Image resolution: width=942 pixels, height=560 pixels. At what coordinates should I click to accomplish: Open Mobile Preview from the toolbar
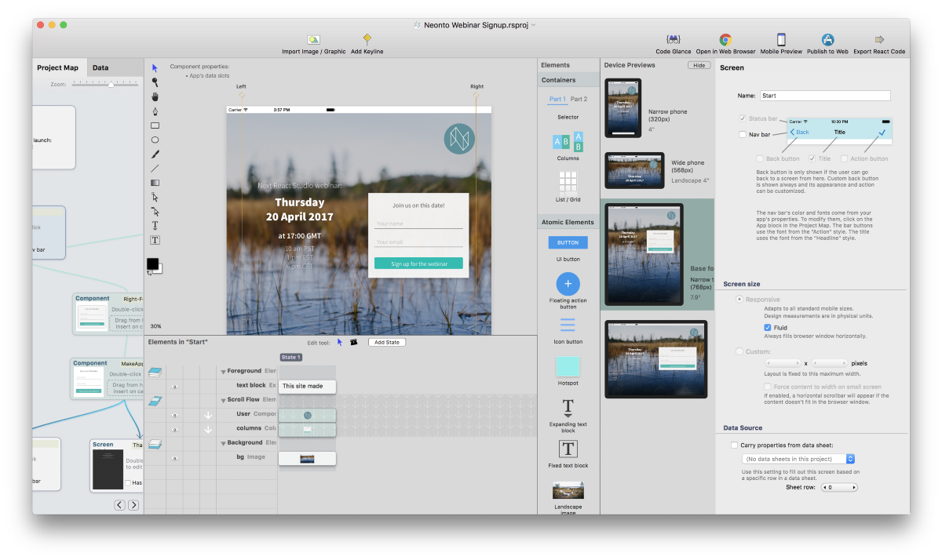[x=781, y=39]
